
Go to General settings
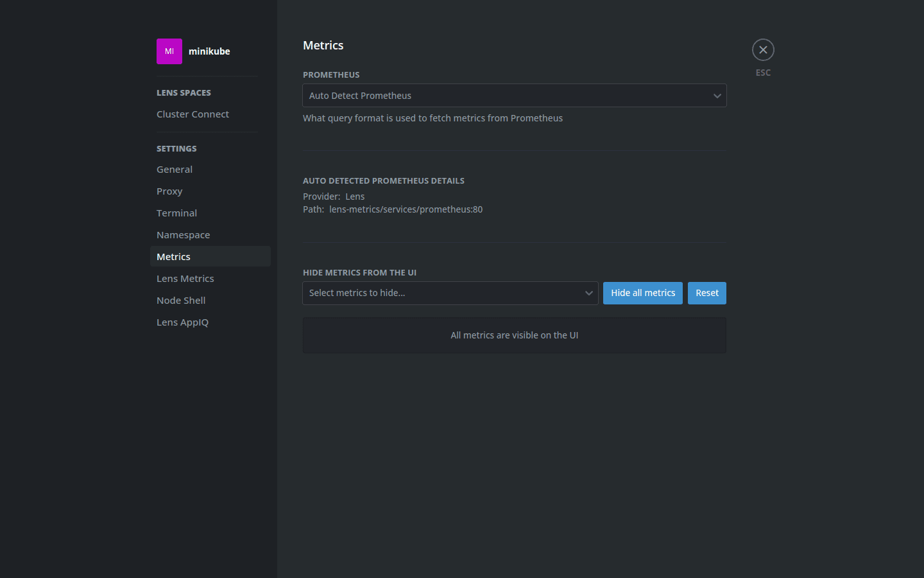pos(175,170)
